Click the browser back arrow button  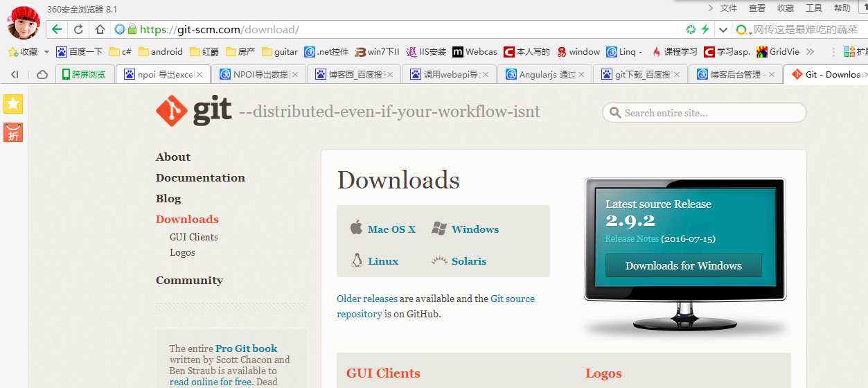pyautogui.click(x=57, y=29)
